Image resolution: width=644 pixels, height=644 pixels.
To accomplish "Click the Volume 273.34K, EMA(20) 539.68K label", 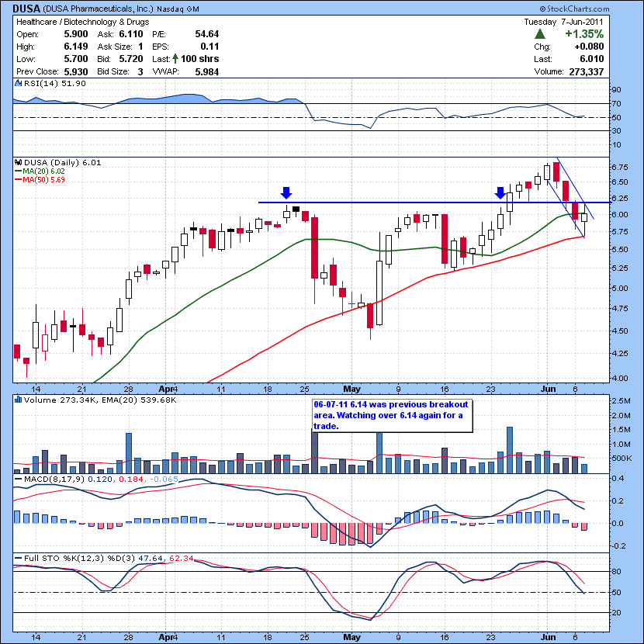I will (100, 400).
